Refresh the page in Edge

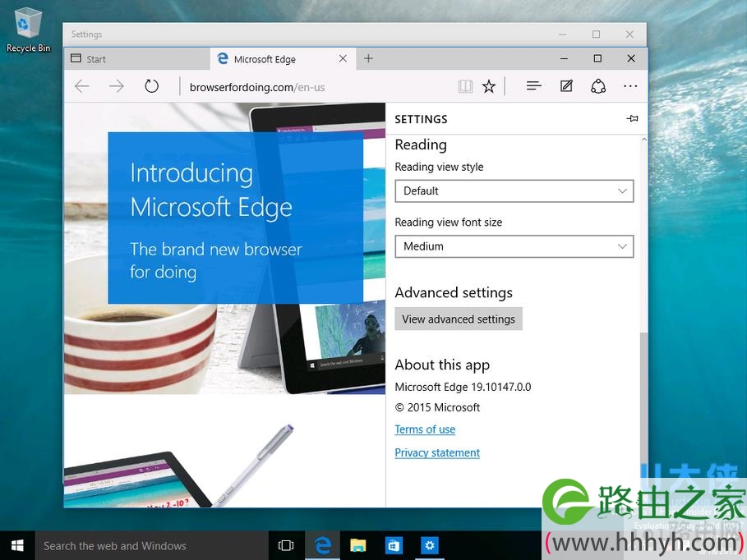151,86
